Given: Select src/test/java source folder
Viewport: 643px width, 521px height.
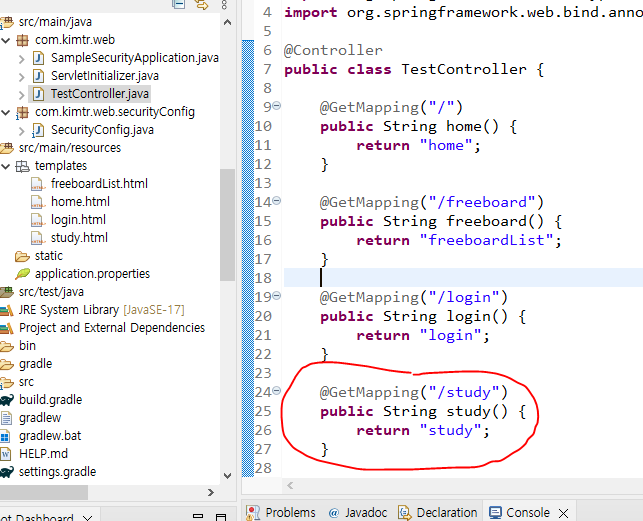Looking at the screenshot, I should pos(51,292).
